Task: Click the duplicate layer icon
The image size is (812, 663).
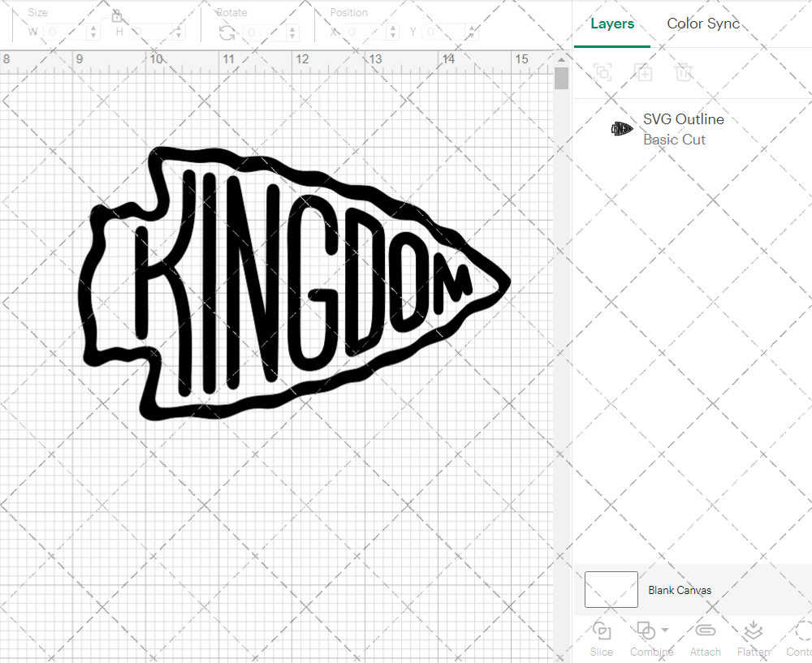Action: 603,72
